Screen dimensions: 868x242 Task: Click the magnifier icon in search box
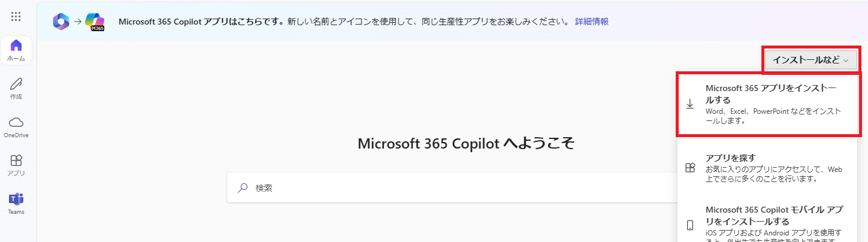pyautogui.click(x=243, y=187)
